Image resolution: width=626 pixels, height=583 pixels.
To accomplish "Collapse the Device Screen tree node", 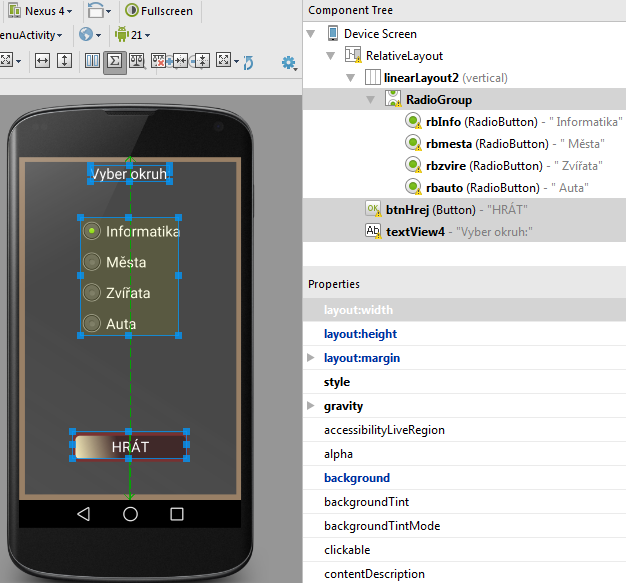I will tap(311, 34).
